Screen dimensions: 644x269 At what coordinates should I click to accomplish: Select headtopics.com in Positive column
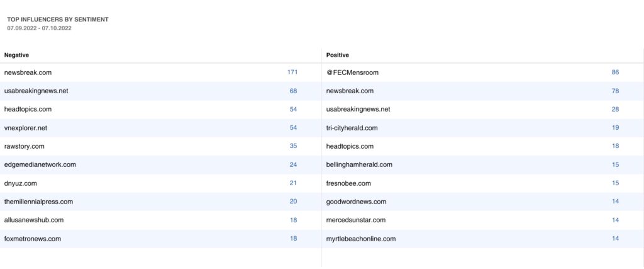[350, 146]
